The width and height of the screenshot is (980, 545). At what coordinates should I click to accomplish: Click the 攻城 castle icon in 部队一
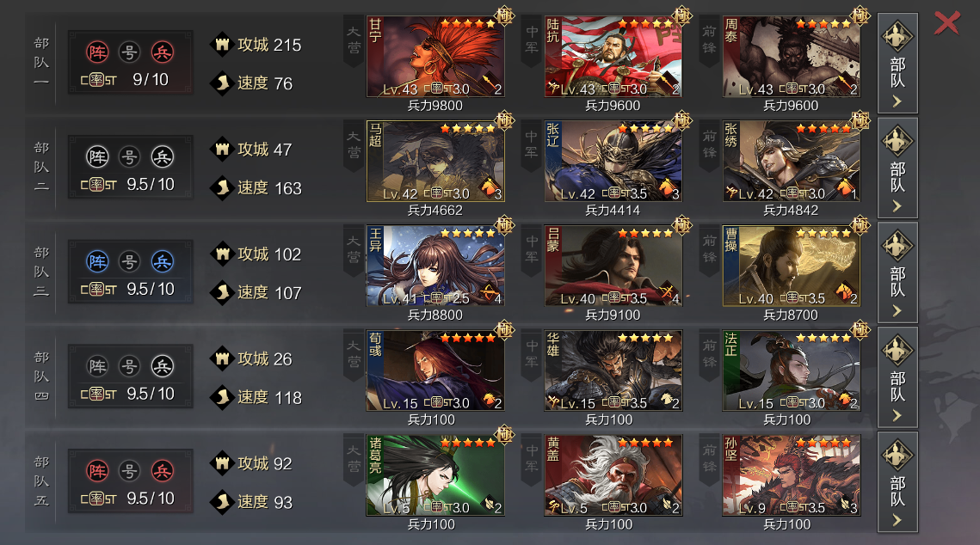click(x=222, y=45)
